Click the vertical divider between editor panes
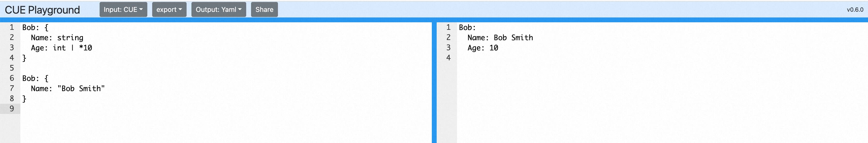 434,81
